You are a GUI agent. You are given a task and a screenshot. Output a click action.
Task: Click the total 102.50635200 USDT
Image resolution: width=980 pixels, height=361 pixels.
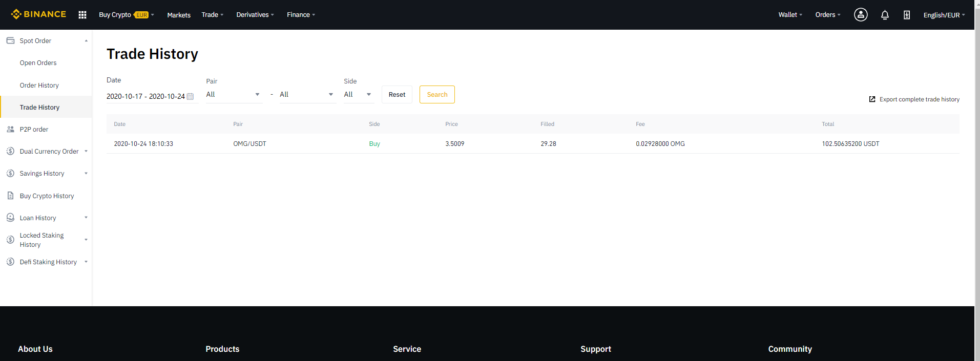(x=851, y=144)
